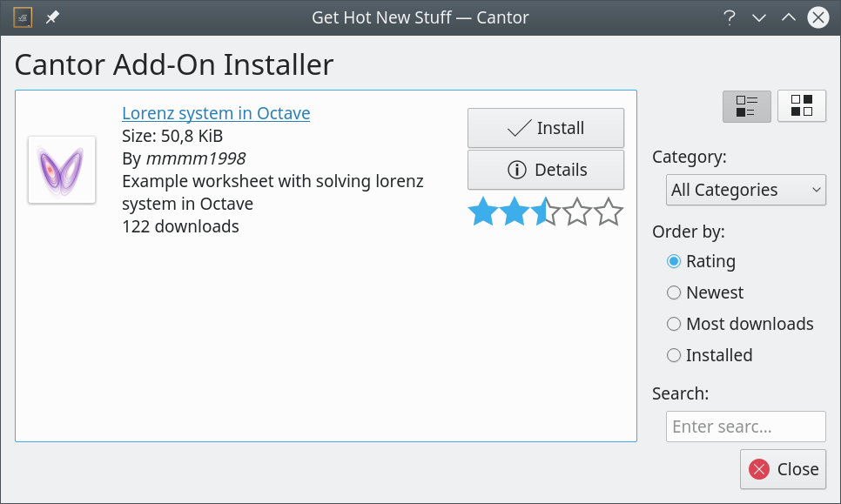Sort by Most downloads

coord(674,324)
